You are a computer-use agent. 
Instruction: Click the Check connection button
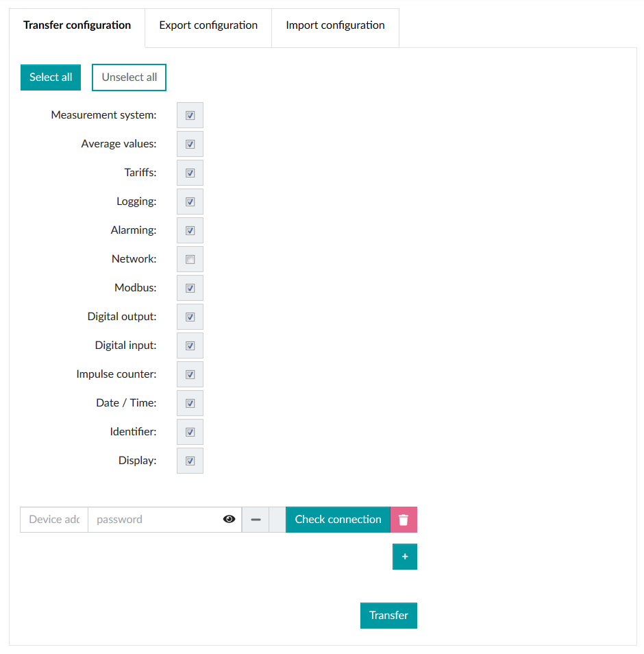(x=338, y=520)
